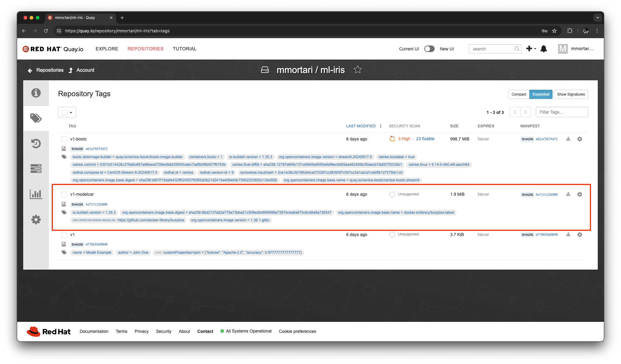Open the Builds panel in the sidebar
Screen dimensions: 621x364
[36, 169]
